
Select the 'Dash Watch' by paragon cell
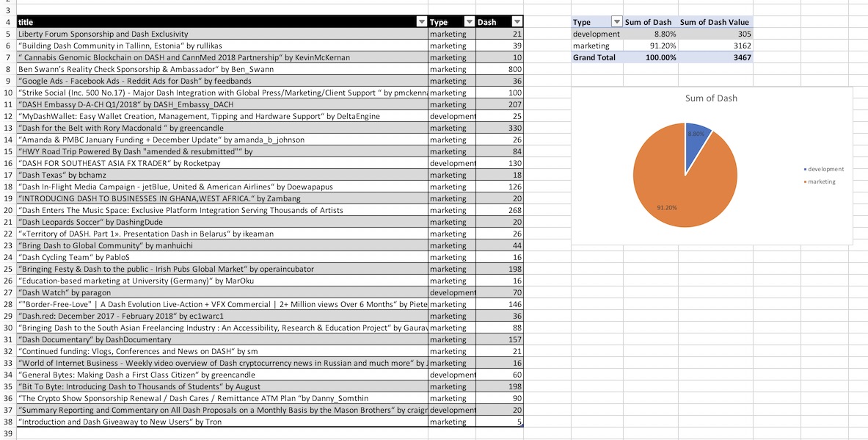pos(222,292)
